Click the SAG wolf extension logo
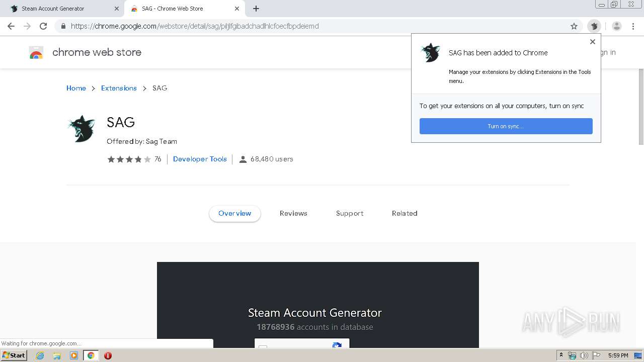 point(82,129)
